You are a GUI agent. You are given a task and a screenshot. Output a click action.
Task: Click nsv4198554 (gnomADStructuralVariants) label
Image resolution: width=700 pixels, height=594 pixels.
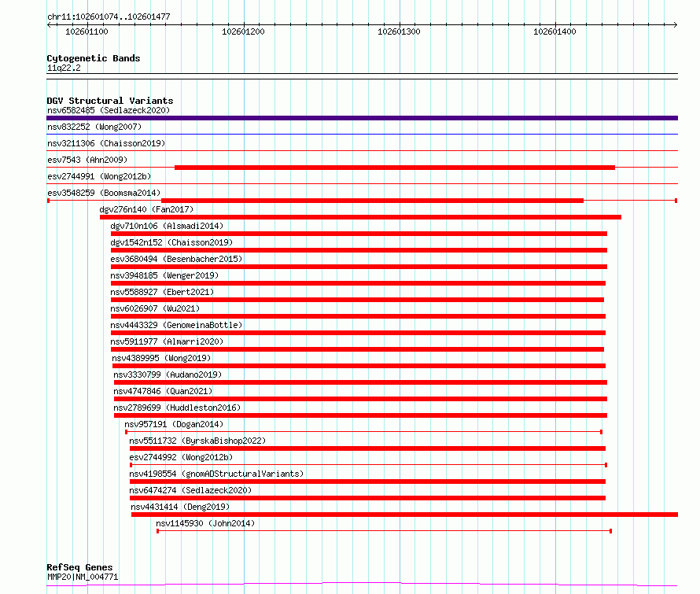click(216, 474)
